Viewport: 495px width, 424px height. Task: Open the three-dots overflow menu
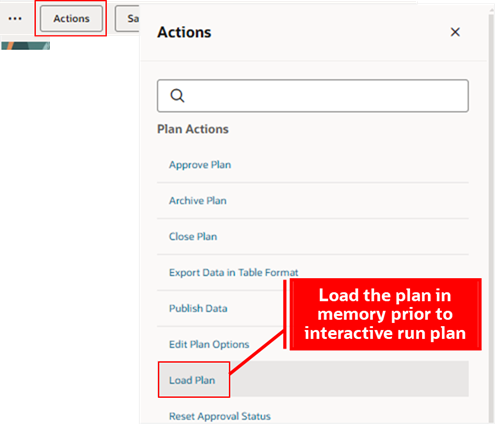pos(15,19)
